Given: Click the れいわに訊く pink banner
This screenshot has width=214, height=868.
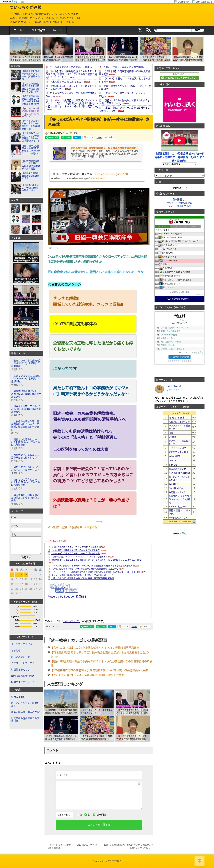Looking at the screenshot, I should pos(179,105).
